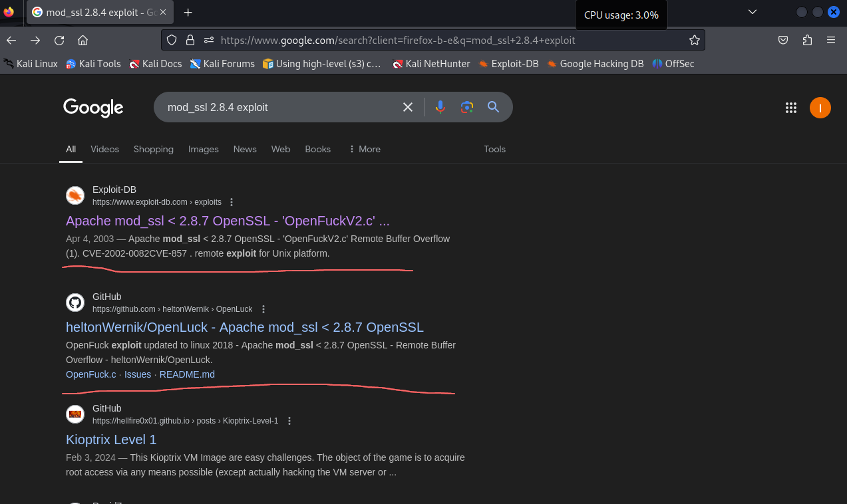Open the Kali Forums bookmark
The height and width of the screenshot is (504, 847).
click(222, 64)
